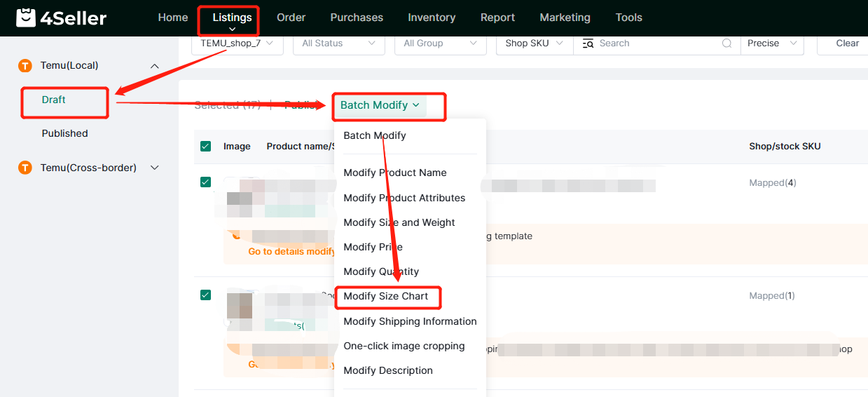Click Go to details modify link, first row
This screenshot has height=397, width=868.
[x=291, y=251]
